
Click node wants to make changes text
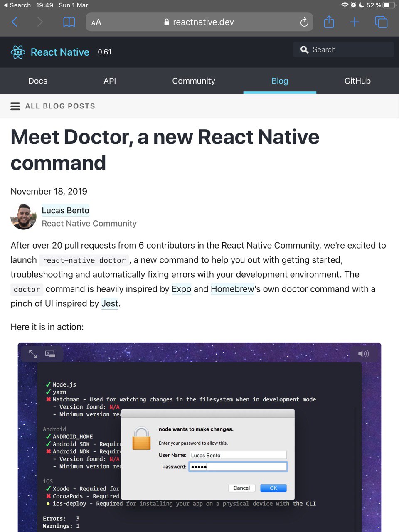196,429
